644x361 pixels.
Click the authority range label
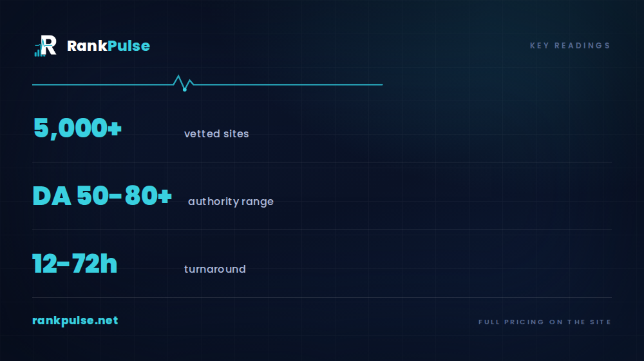(231, 202)
